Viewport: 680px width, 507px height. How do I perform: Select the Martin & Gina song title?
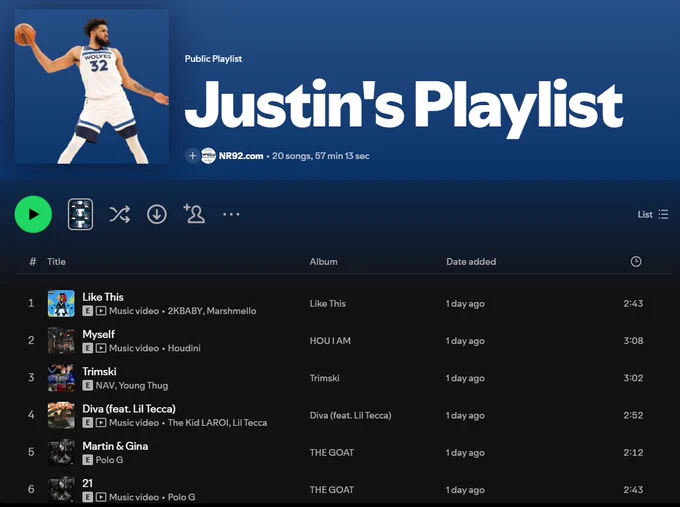115,446
